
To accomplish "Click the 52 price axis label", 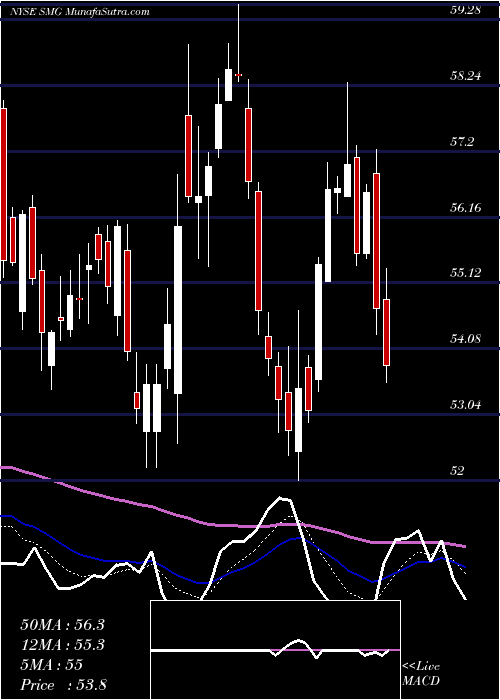I will click(x=458, y=471).
